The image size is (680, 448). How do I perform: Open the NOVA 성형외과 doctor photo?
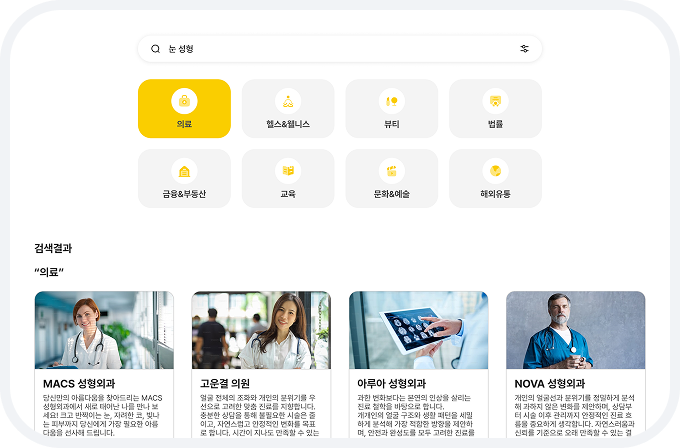click(575, 330)
